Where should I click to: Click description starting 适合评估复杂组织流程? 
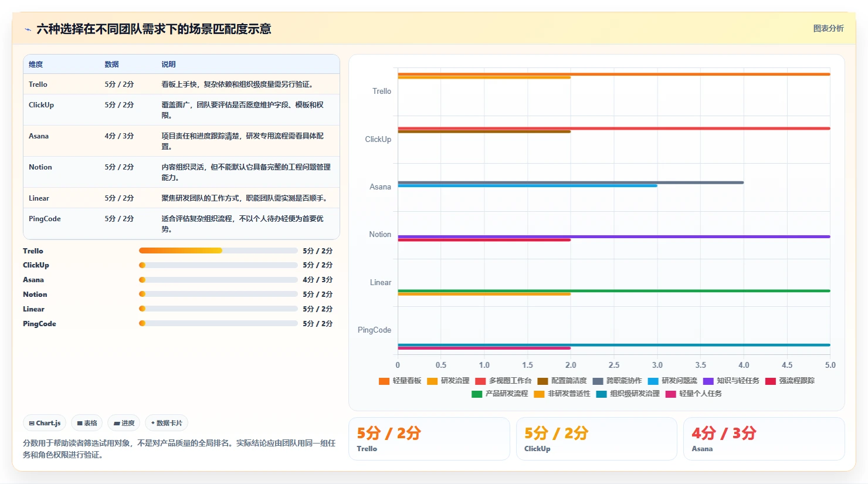(x=243, y=224)
